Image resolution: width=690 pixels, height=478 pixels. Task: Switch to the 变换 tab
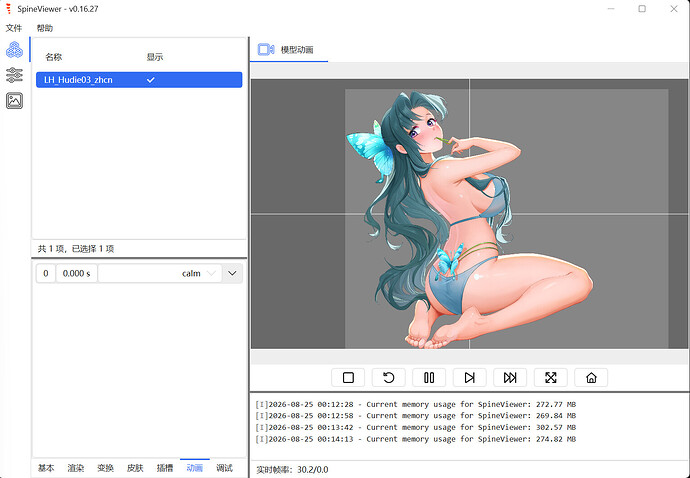point(105,468)
